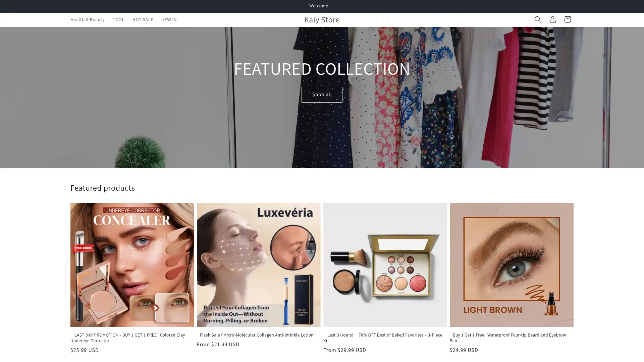Click the Kaly Store logo
This screenshot has height=362, width=644.
coord(322,19)
